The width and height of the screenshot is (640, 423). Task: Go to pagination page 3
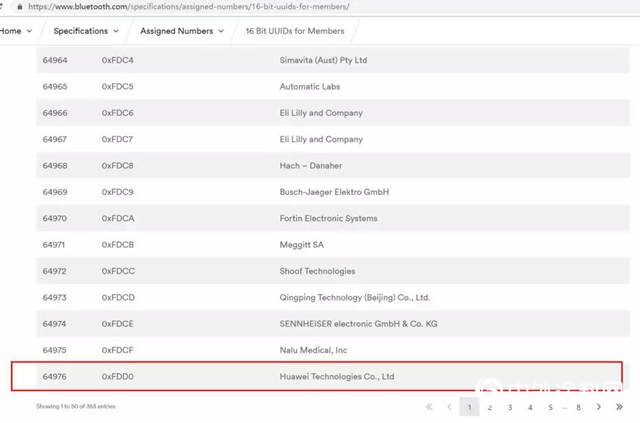click(510, 407)
